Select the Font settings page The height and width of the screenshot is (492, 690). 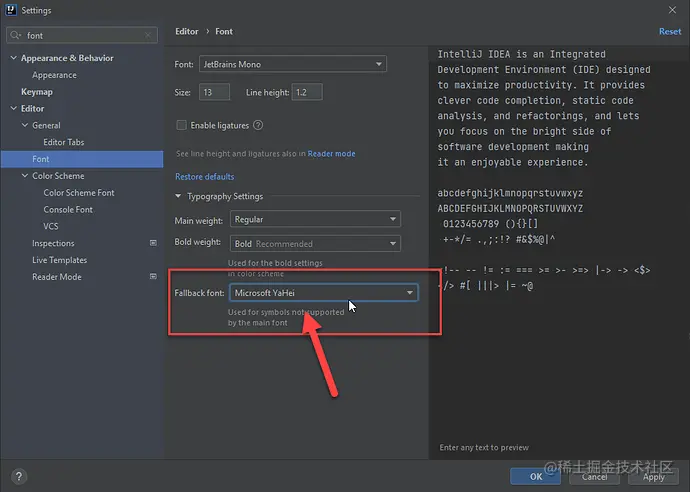(82, 159)
